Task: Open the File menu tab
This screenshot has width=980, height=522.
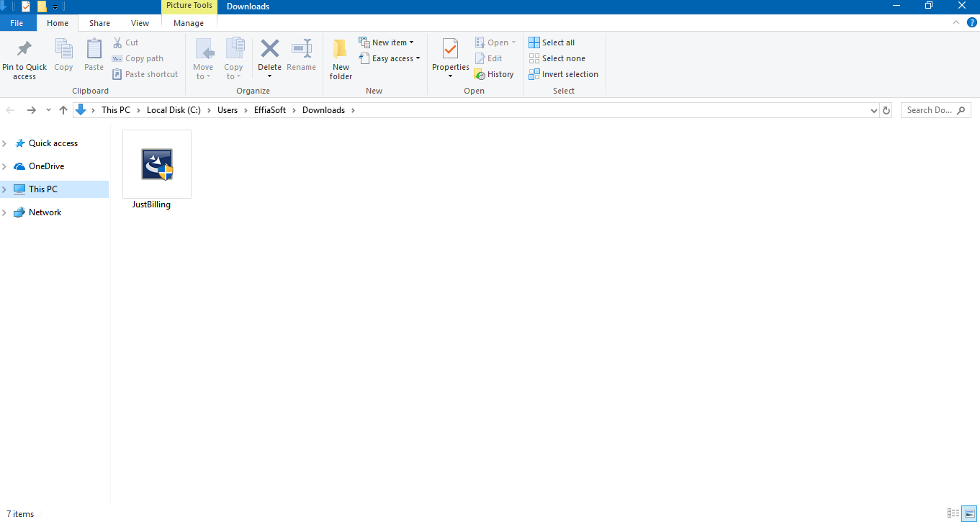Action: tap(17, 23)
